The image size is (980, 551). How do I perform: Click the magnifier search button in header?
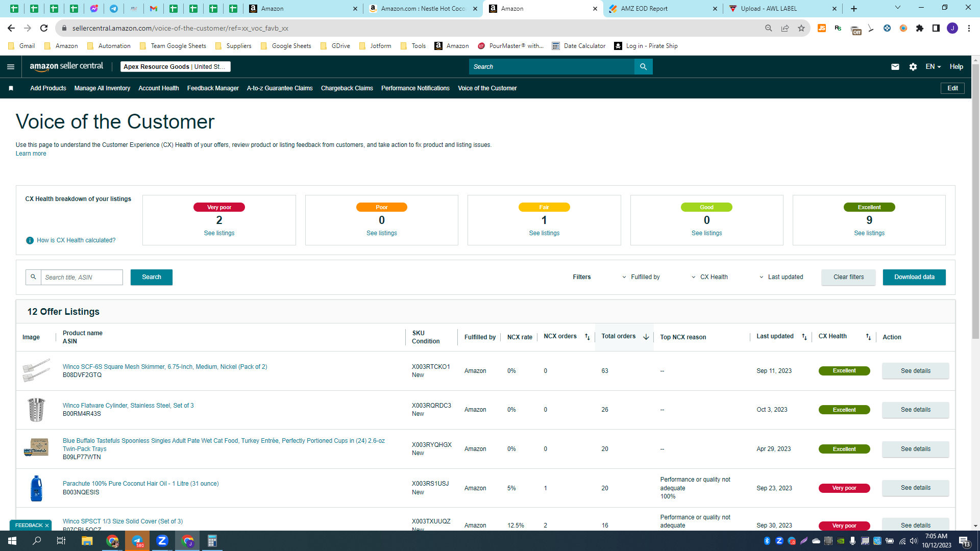click(x=643, y=67)
